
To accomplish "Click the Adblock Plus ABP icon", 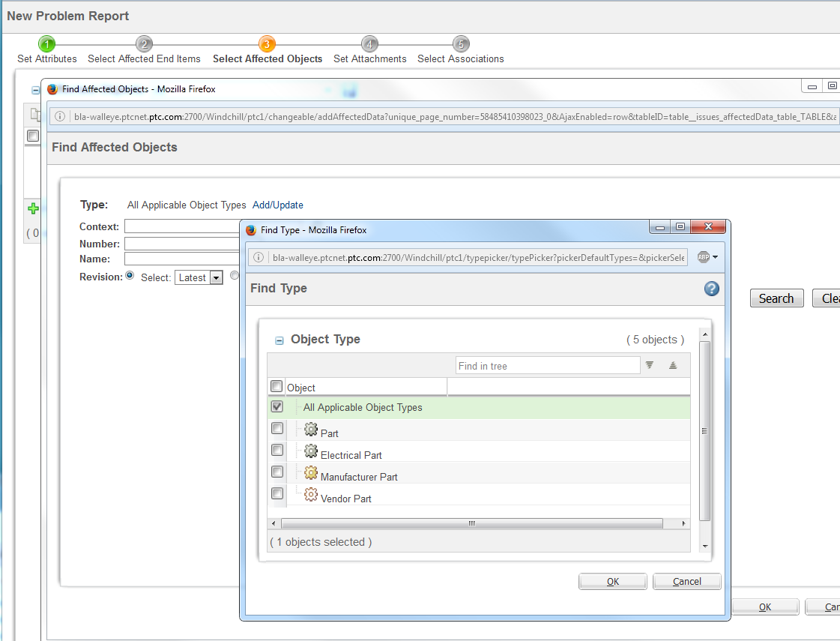I will [704, 257].
